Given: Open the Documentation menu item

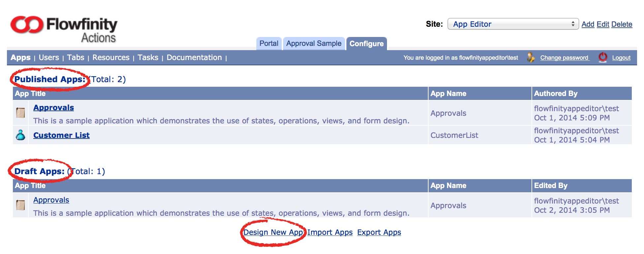Looking at the screenshot, I should tap(194, 57).
